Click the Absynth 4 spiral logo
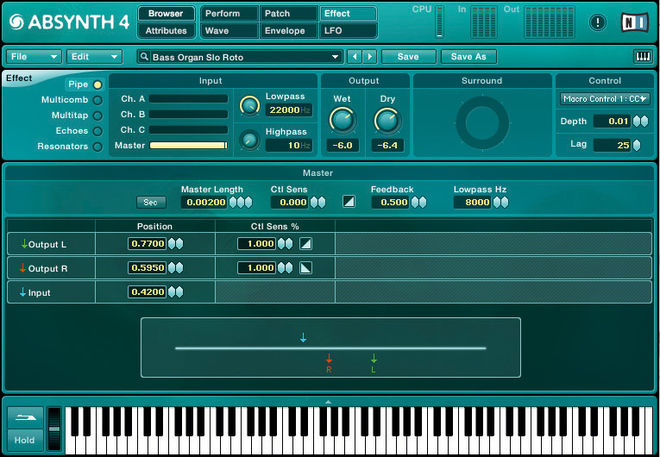This screenshot has height=457, width=660. [x=16, y=22]
